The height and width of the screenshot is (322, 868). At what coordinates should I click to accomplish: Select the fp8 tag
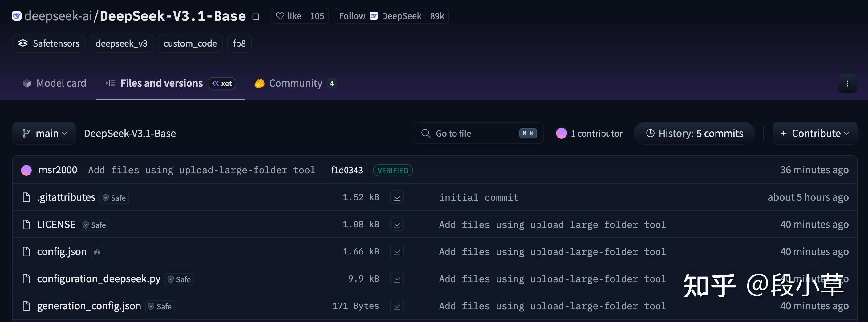tap(239, 43)
